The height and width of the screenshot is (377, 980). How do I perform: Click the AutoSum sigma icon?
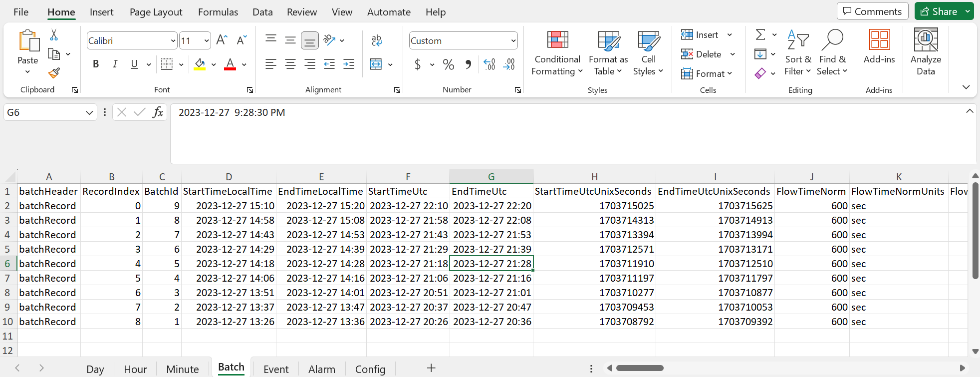coord(760,34)
